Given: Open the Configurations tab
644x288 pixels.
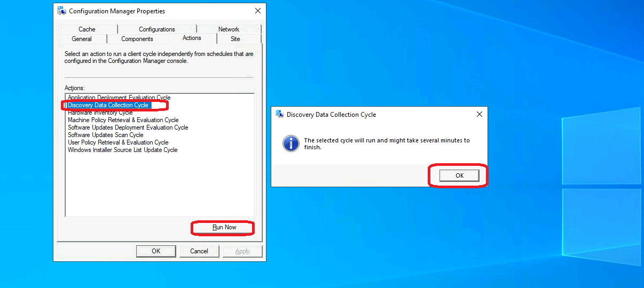Looking at the screenshot, I should pos(156,29).
